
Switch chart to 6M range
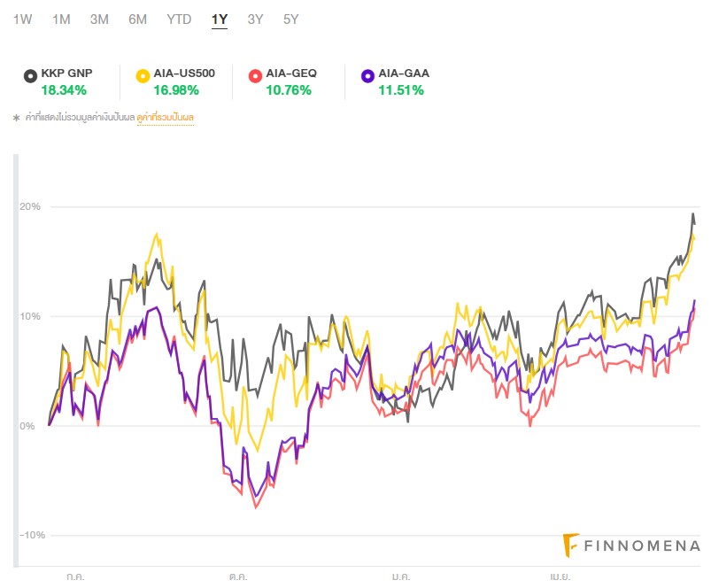click(x=137, y=19)
